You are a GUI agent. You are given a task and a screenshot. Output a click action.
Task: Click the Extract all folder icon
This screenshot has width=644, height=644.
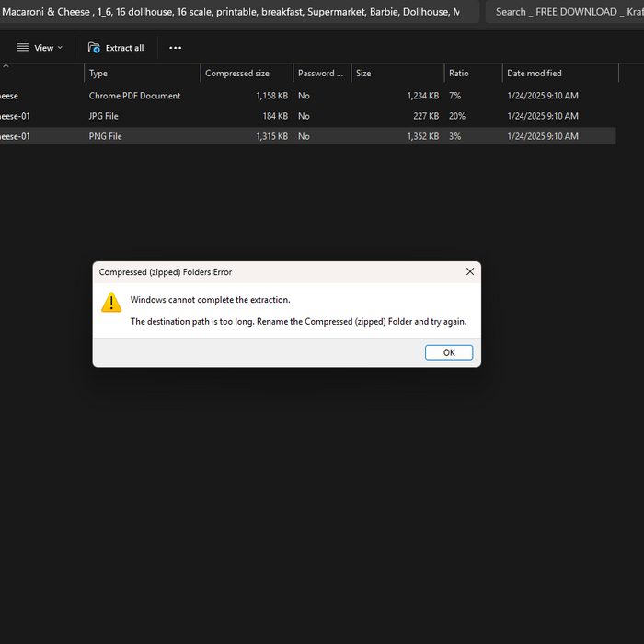(94, 48)
